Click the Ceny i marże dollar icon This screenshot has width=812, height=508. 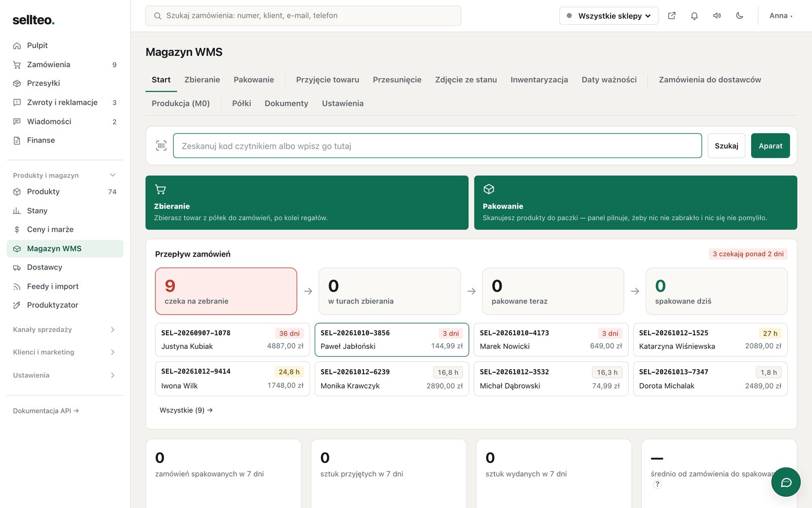pos(17,230)
